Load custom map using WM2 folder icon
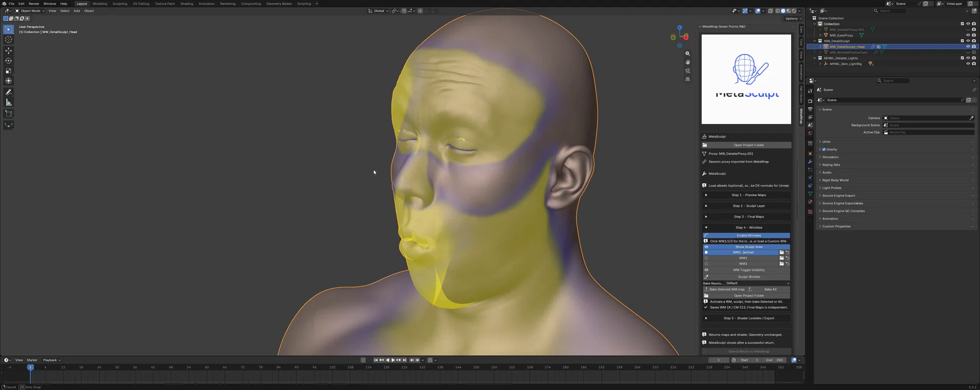Screen dimensions: 980x390 tap(781, 258)
